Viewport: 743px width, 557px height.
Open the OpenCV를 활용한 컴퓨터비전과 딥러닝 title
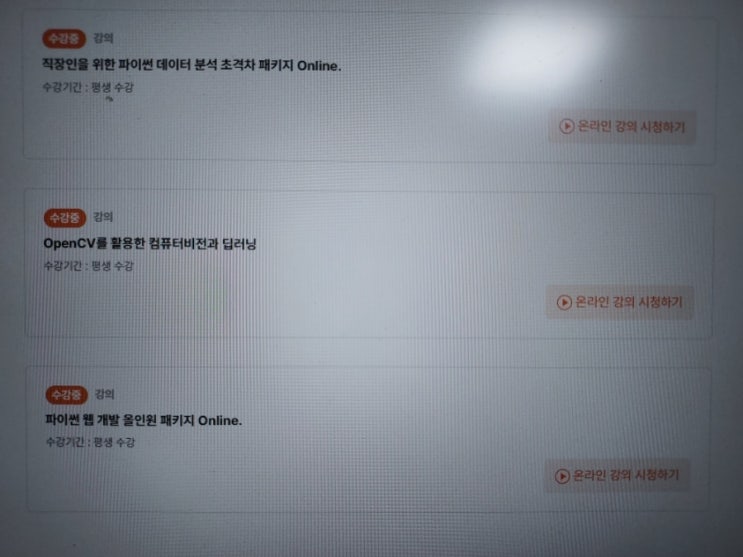coord(150,243)
